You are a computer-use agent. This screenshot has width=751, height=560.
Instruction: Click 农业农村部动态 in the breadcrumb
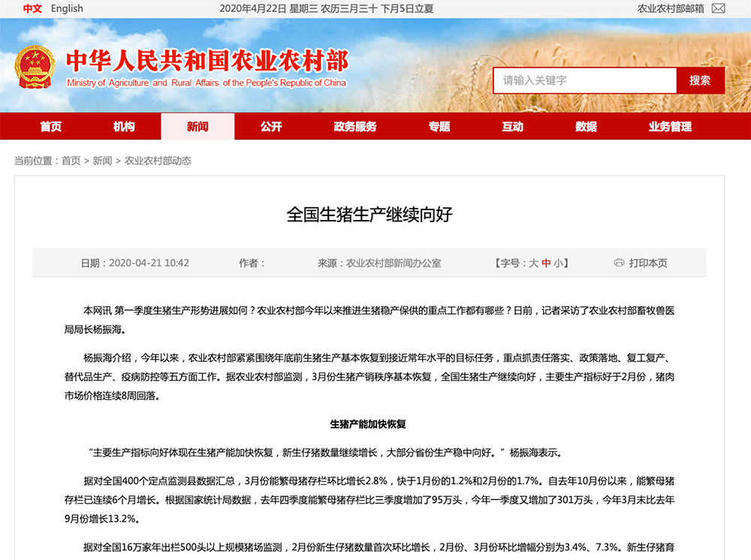coord(158,161)
